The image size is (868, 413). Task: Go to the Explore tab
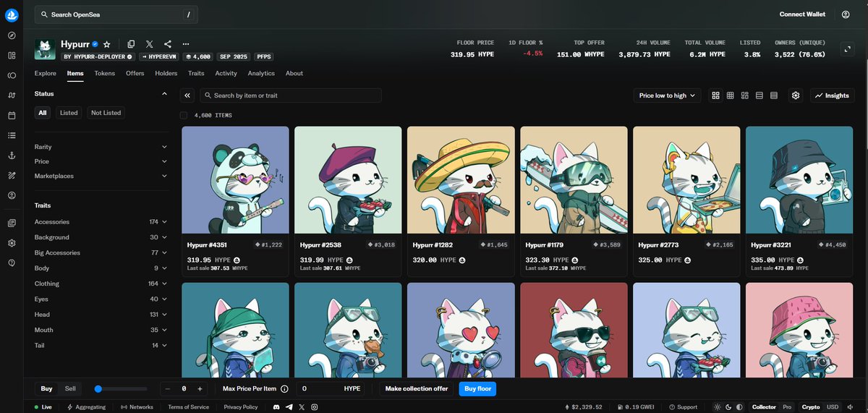pos(45,73)
